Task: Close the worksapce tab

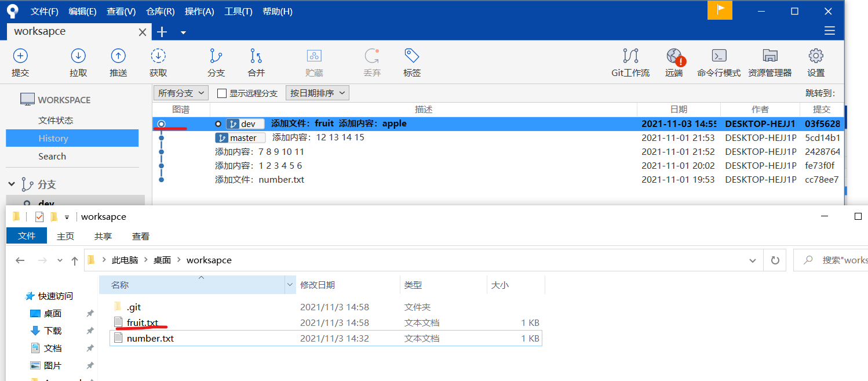Action: pyautogui.click(x=143, y=32)
